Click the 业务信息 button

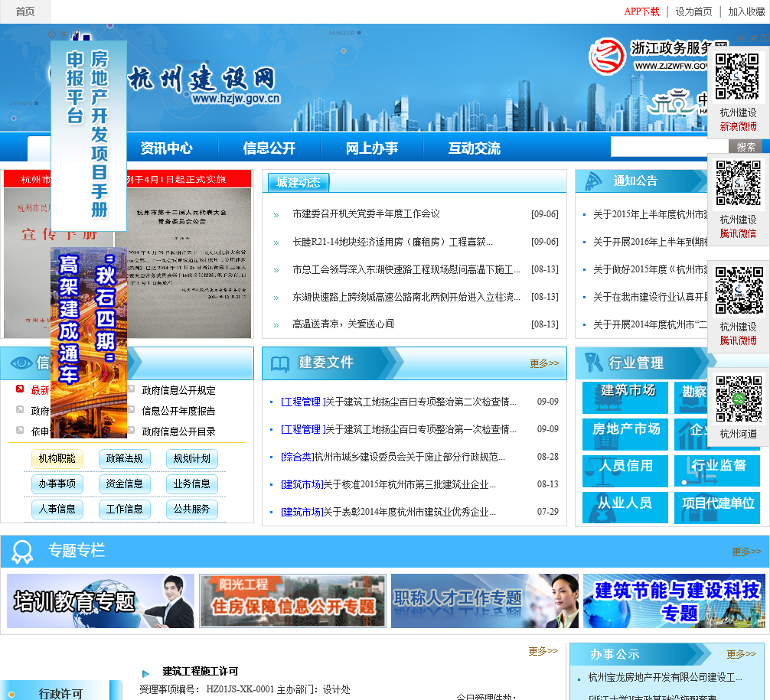coord(191,484)
